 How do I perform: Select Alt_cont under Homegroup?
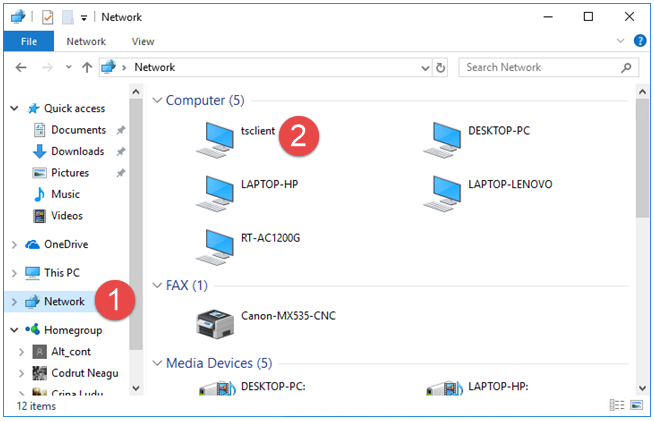point(70,352)
